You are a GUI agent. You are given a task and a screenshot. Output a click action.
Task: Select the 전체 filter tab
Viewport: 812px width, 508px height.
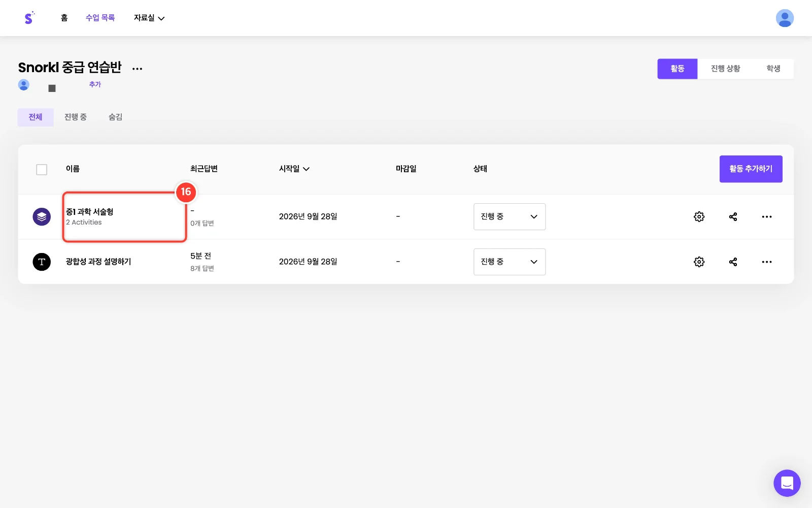36,117
